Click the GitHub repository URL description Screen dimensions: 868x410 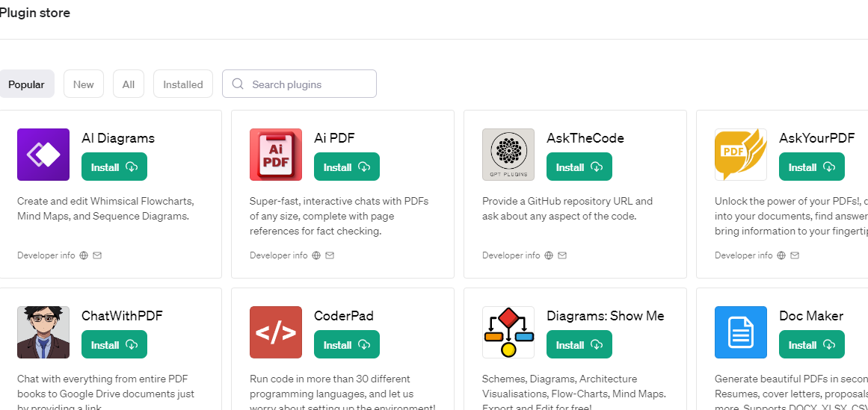(x=567, y=208)
